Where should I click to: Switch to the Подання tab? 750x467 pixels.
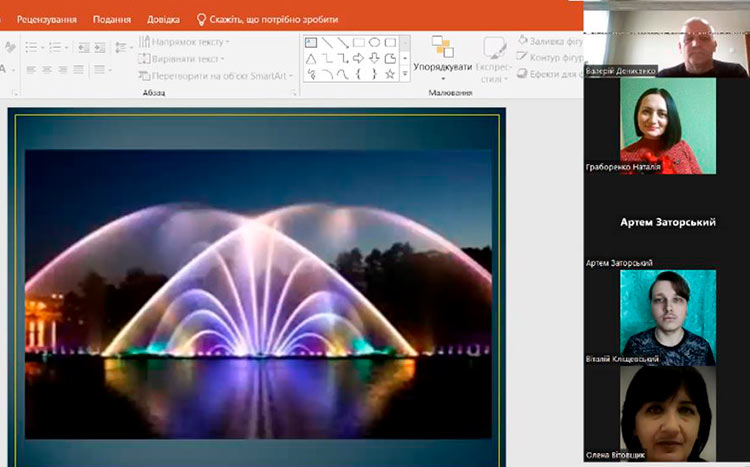[111, 19]
